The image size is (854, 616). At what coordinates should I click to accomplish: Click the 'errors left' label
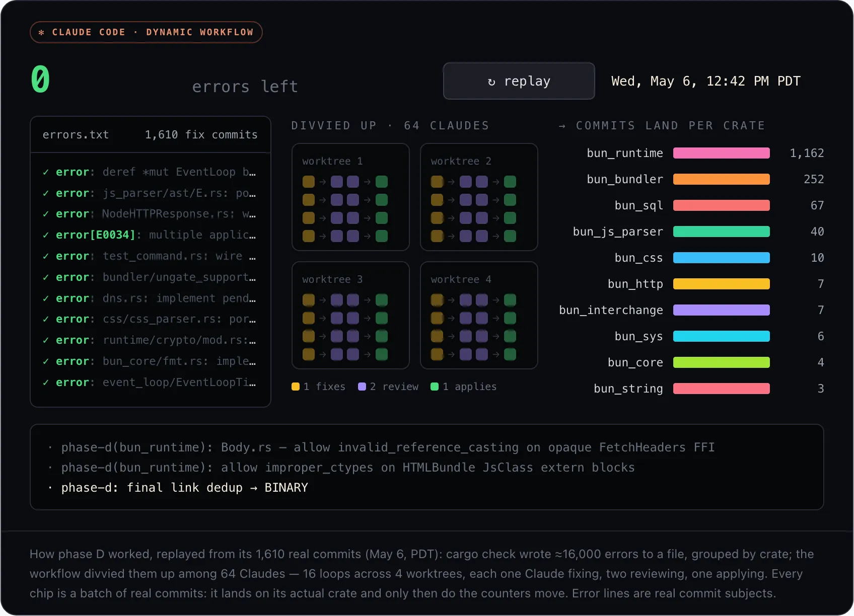[x=245, y=87]
